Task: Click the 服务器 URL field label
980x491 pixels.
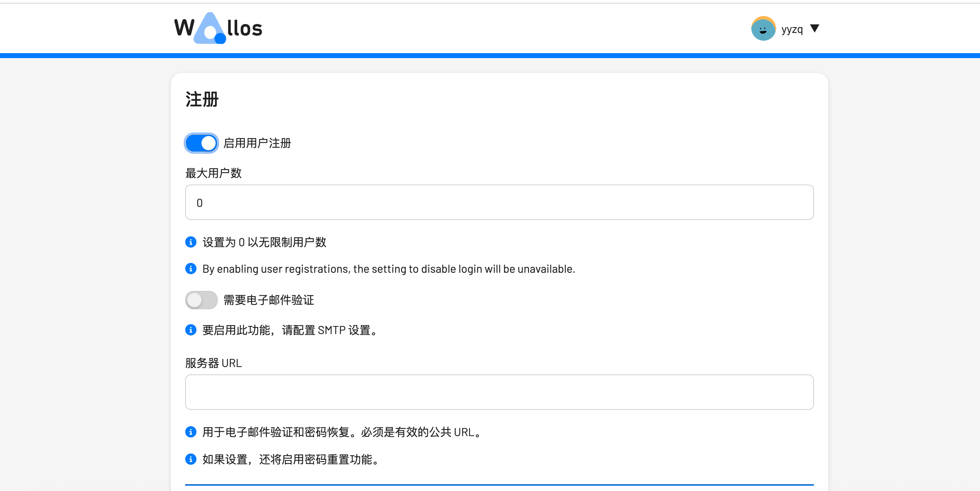Action: pyautogui.click(x=213, y=363)
